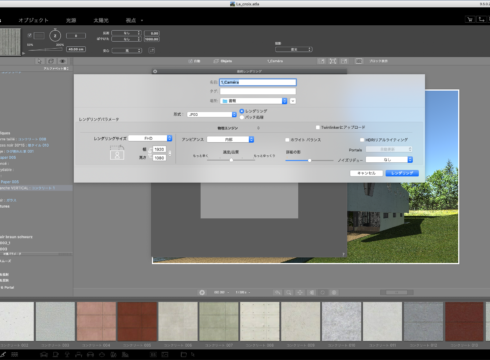Open the ノイズリデュー dropdown
The image size is (490, 360).
389,160
